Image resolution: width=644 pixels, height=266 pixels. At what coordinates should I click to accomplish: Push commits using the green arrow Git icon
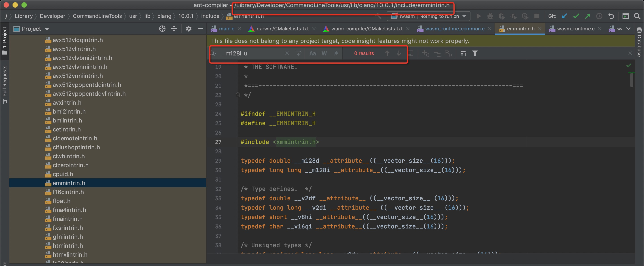[587, 16]
